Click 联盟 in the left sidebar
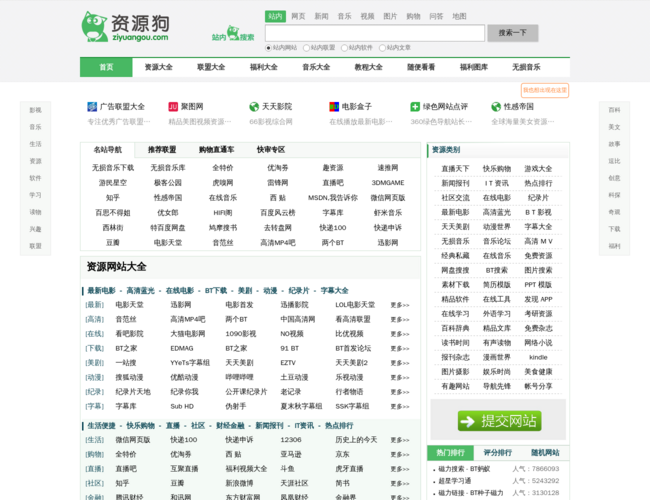The width and height of the screenshot is (650, 500). pyautogui.click(x=35, y=246)
